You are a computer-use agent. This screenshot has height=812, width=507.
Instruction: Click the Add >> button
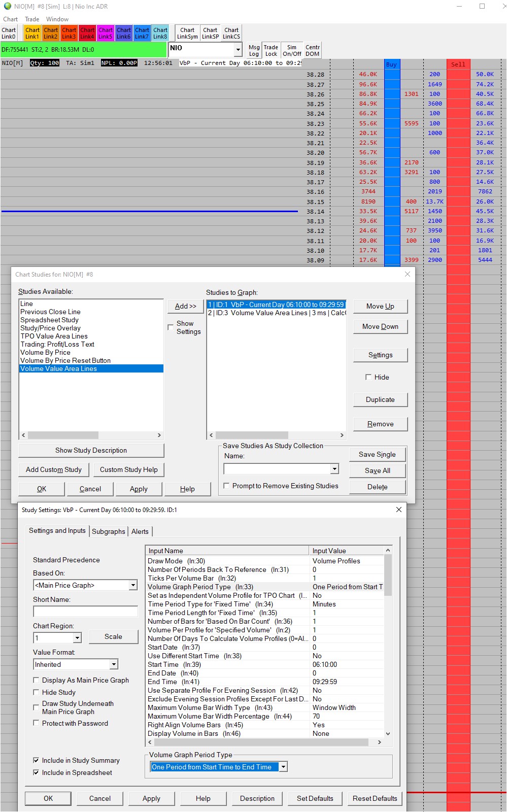pos(186,306)
